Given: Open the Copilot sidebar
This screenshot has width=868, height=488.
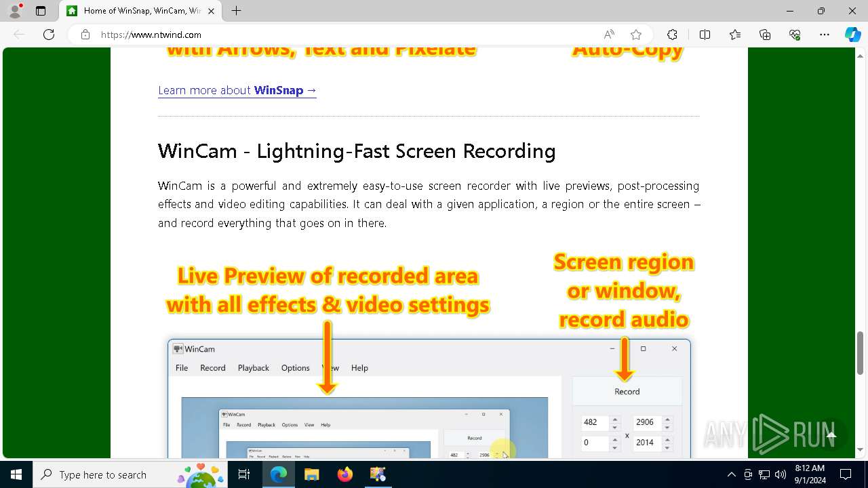Looking at the screenshot, I should (x=852, y=35).
